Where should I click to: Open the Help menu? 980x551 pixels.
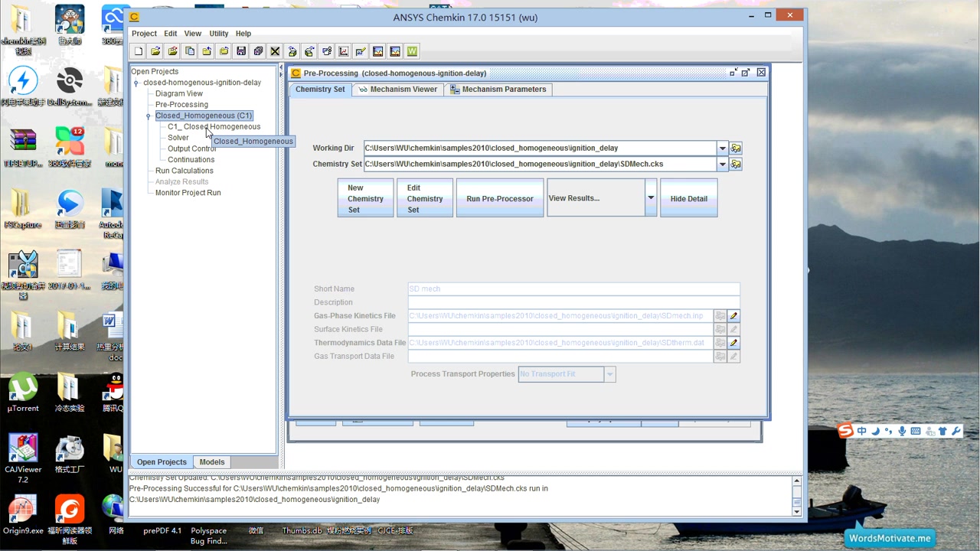243,34
